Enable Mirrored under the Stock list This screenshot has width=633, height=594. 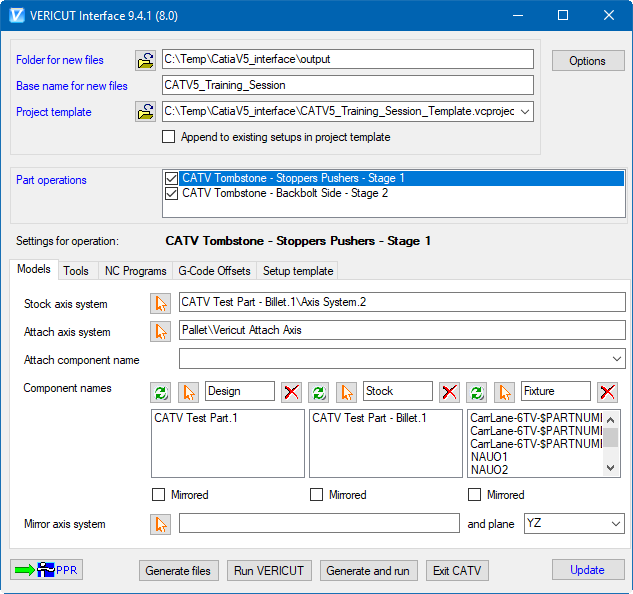pyautogui.click(x=316, y=495)
